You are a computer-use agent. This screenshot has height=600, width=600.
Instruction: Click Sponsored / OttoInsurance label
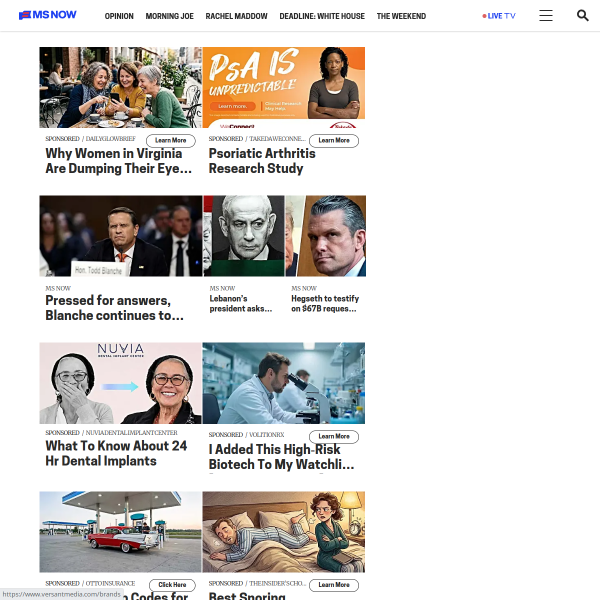pyautogui.click(x=90, y=583)
